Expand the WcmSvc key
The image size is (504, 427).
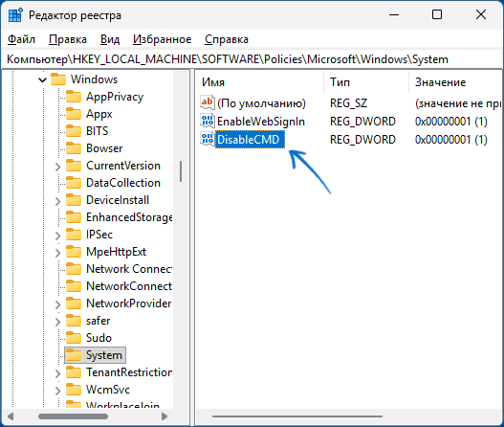(x=57, y=391)
